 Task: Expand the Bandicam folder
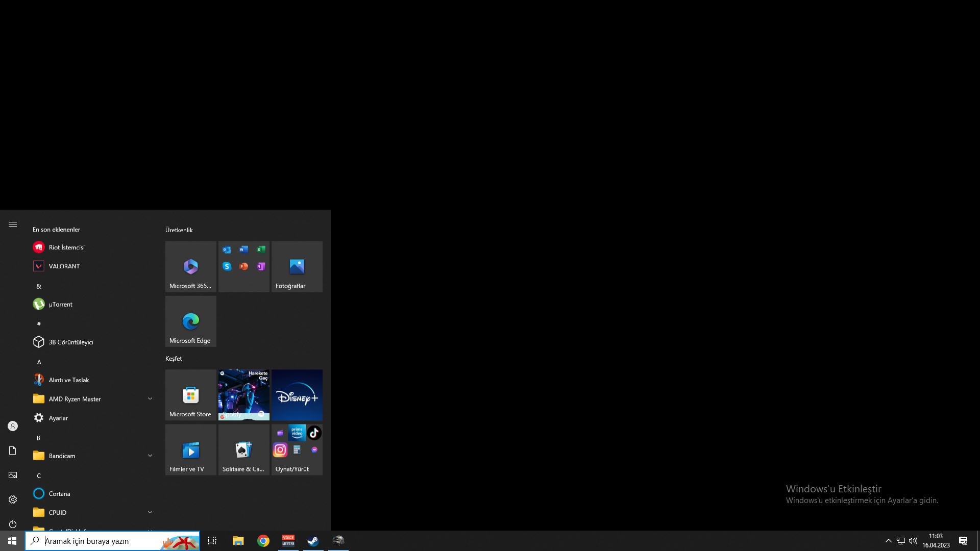tap(92, 456)
